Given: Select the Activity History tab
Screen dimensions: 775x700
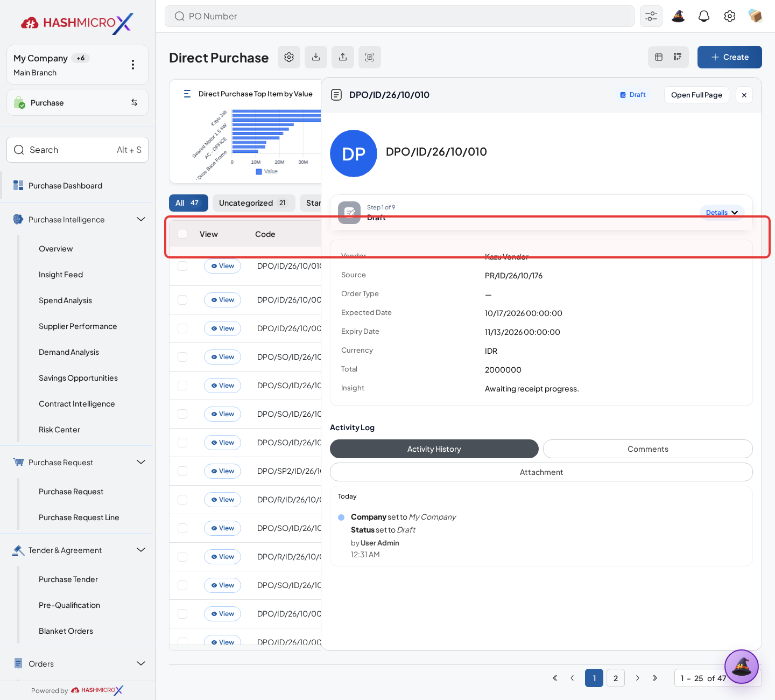Looking at the screenshot, I should click(434, 449).
